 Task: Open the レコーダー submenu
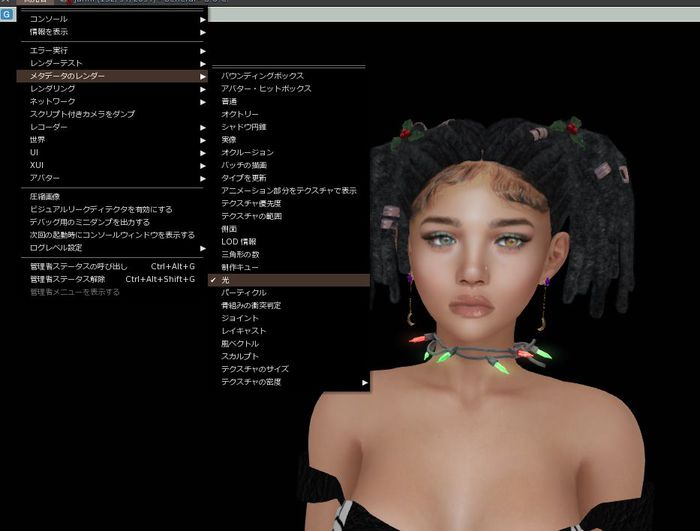coord(112,127)
